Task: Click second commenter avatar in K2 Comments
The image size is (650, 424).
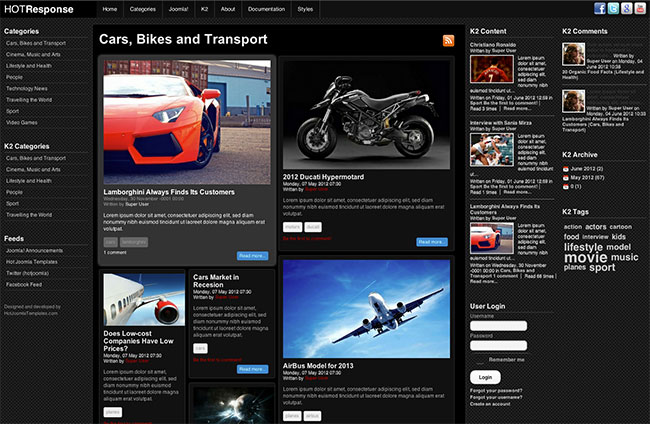Action: point(574,101)
